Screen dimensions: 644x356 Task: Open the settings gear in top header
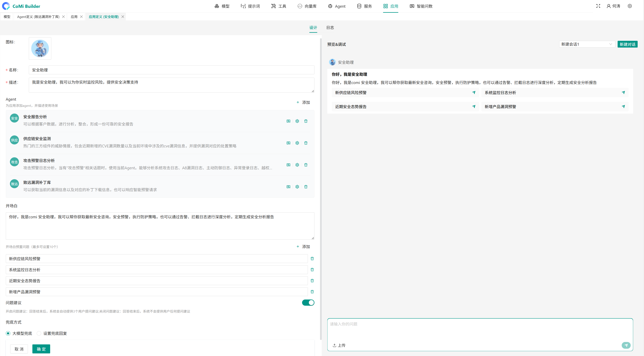630,6
